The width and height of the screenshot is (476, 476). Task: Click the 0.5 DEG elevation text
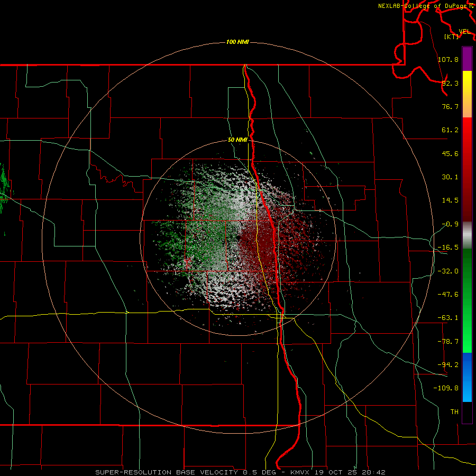click(259, 472)
